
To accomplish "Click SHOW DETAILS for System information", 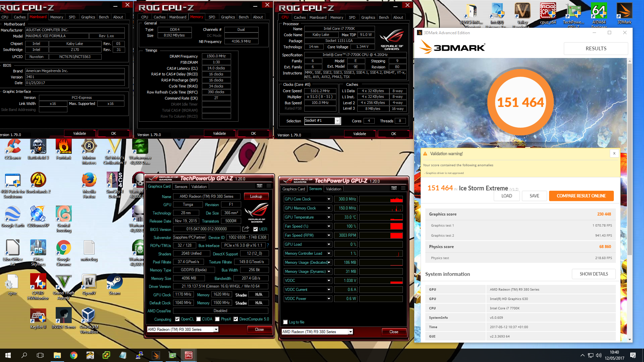I will [594, 274].
